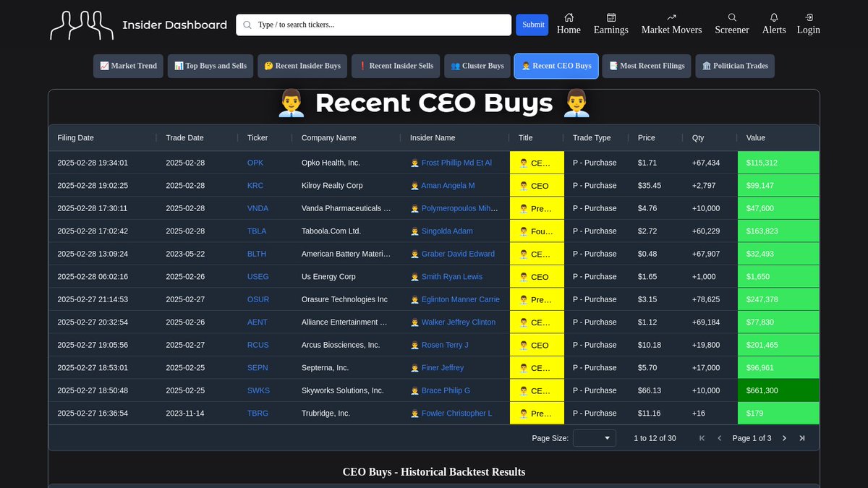The image size is (868, 488).
Task: Click the Insider Dashboard logo icon
Action: (82, 25)
